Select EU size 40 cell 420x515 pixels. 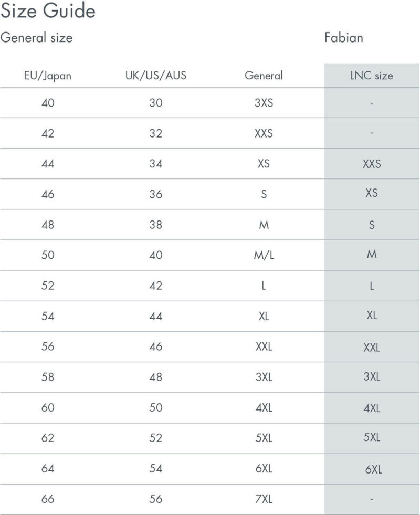(48, 103)
